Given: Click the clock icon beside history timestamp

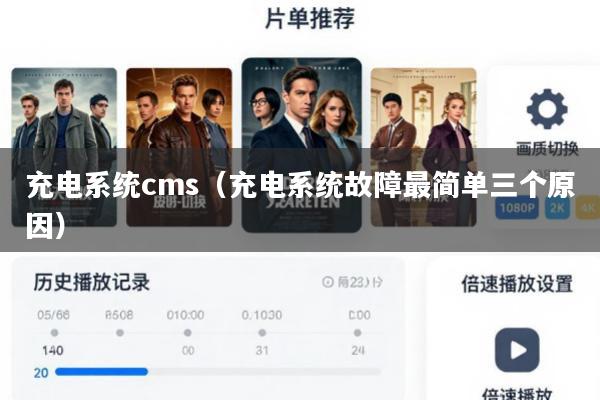Looking at the screenshot, I should pyautogui.click(x=328, y=282).
